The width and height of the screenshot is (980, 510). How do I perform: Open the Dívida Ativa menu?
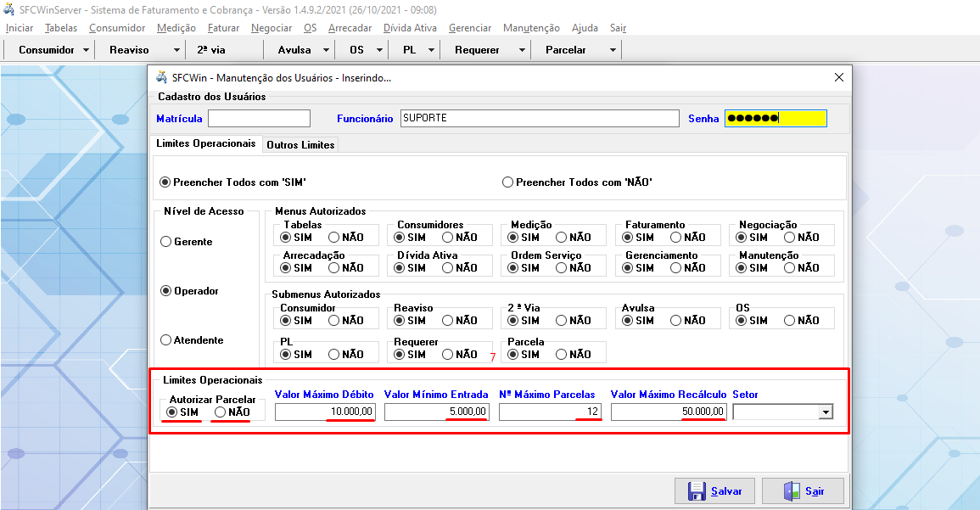click(x=410, y=28)
